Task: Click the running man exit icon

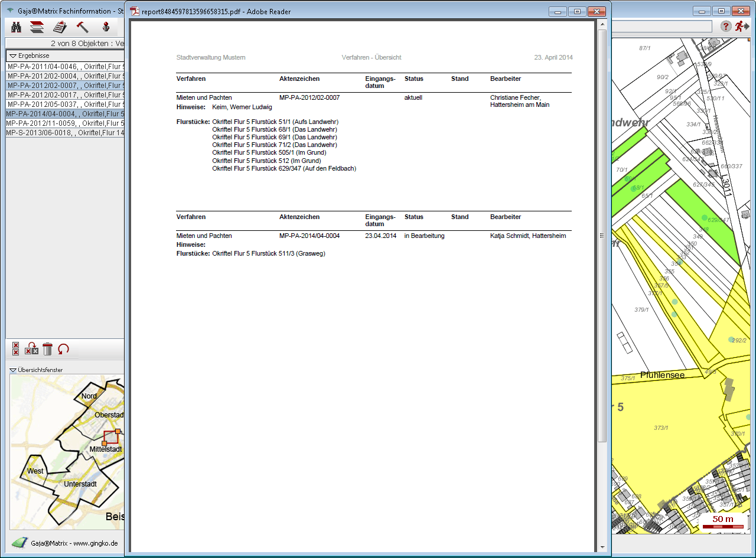Action: 742,27
